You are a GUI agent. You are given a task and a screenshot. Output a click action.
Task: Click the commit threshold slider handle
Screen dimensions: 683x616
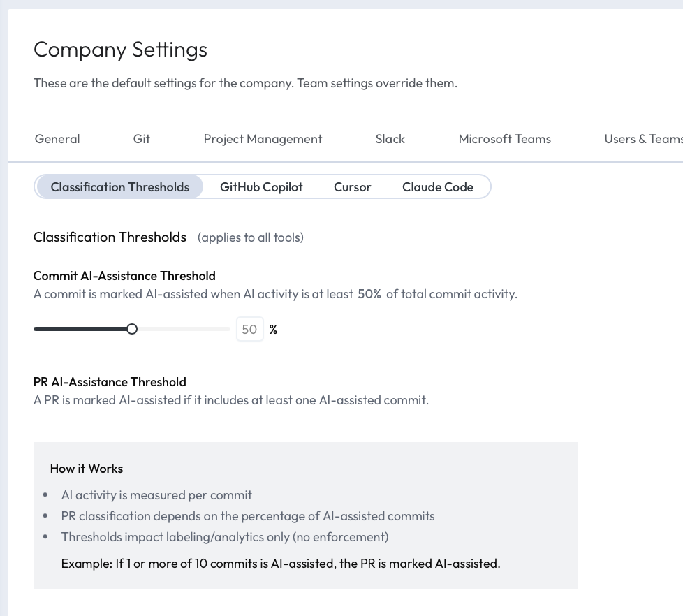coord(132,328)
